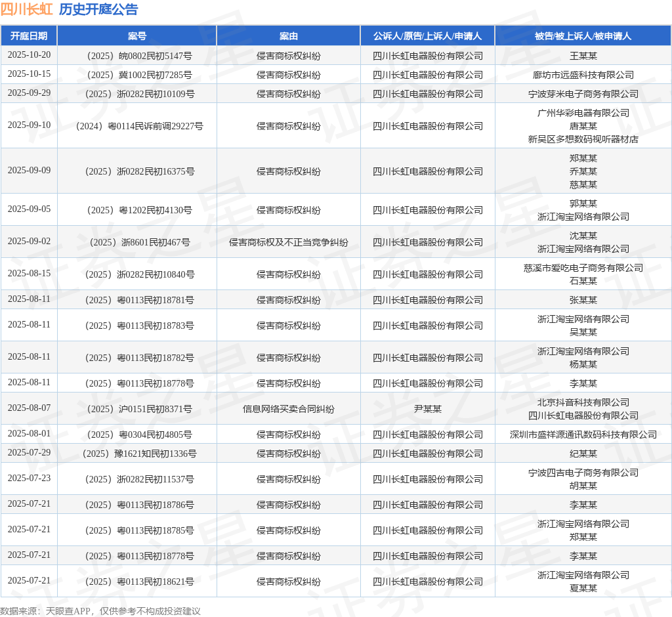
Task: Select defendant 纪某某
Action: (x=583, y=453)
